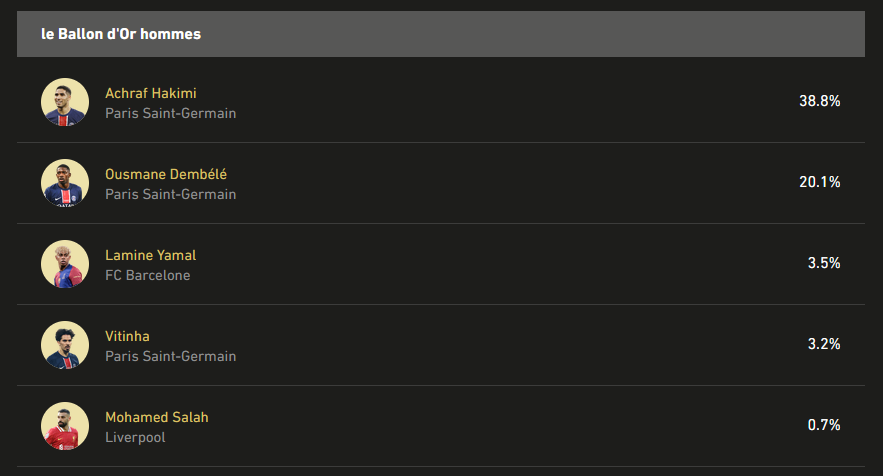The image size is (883, 476).
Task: Select Ousmane Dembélé's player photo
Action: (65, 183)
